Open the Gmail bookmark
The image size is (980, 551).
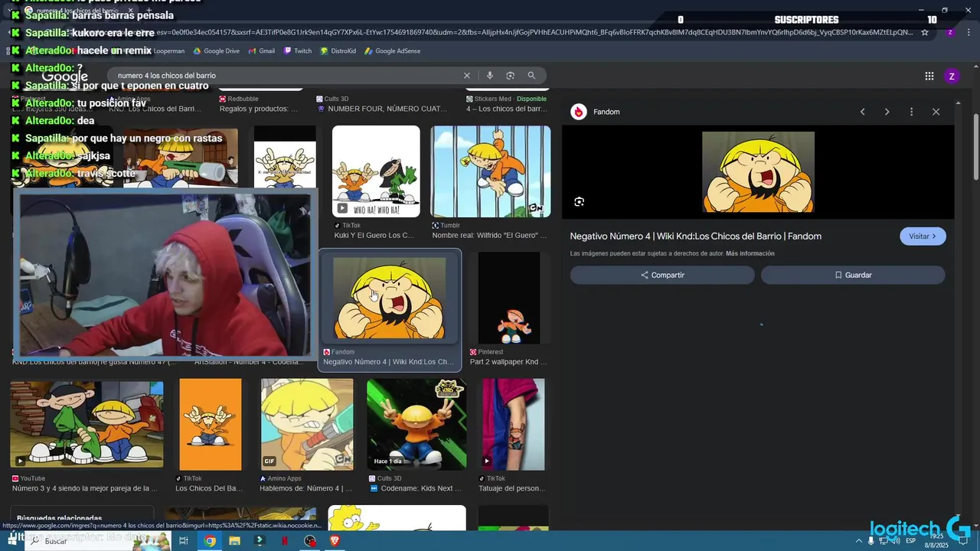coord(262,51)
